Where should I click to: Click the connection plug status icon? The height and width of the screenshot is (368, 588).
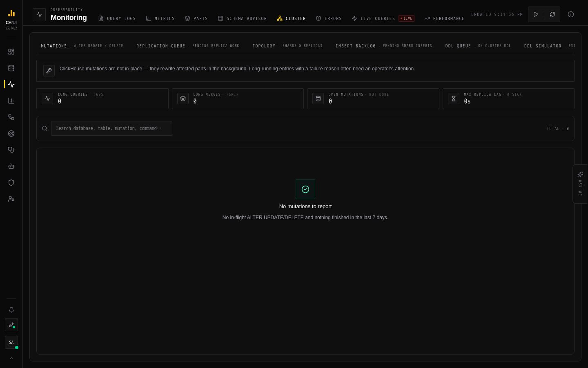pyautogui.click(x=11, y=325)
